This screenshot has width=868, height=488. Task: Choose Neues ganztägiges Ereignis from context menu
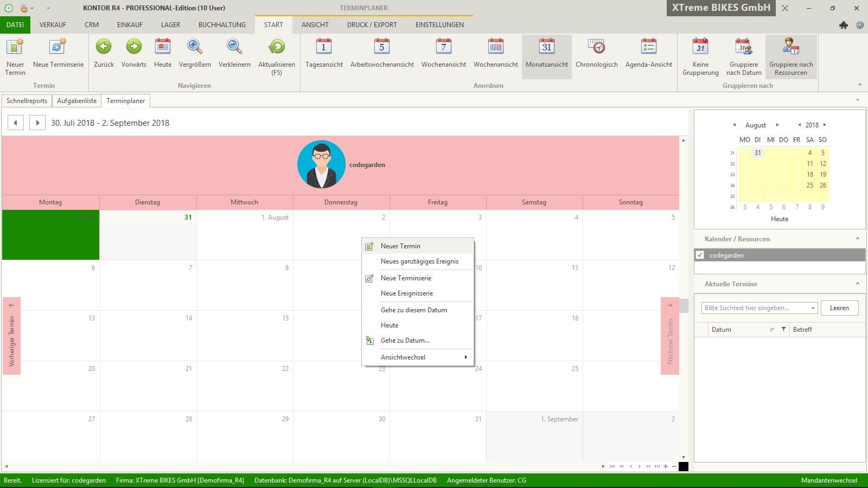click(419, 261)
